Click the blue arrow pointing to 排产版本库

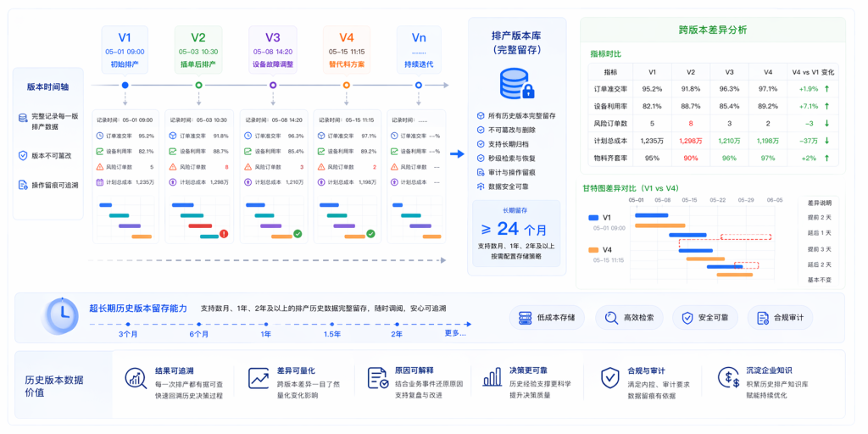[x=457, y=154]
